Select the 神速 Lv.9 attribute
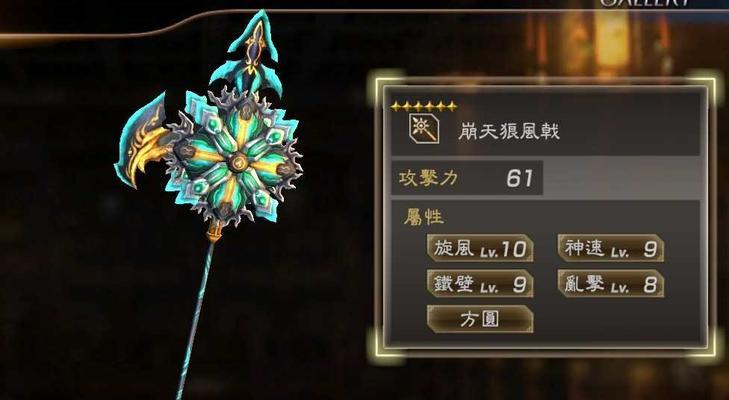Image resolution: width=729 pixels, height=400 pixels. pyautogui.click(x=610, y=248)
